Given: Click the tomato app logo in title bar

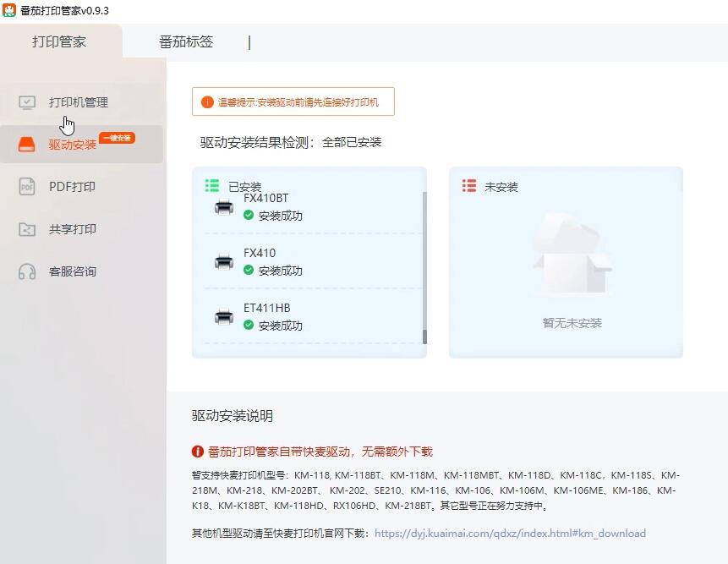Looking at the screenshot, I should 9,10.
